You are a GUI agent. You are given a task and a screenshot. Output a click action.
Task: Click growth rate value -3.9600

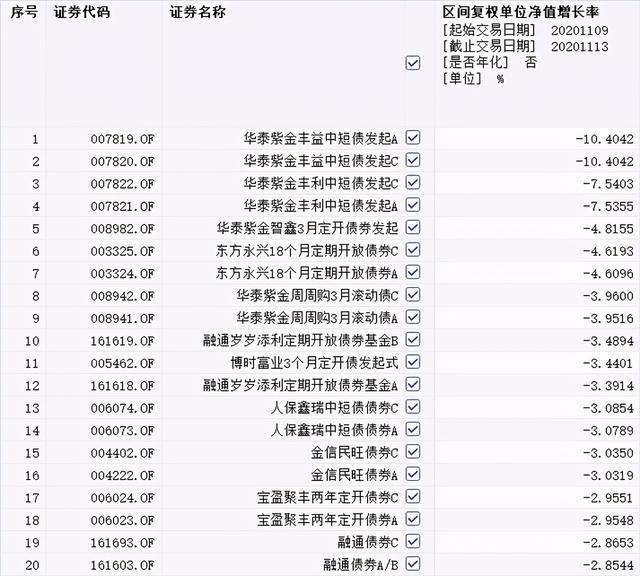pos(608,296)
